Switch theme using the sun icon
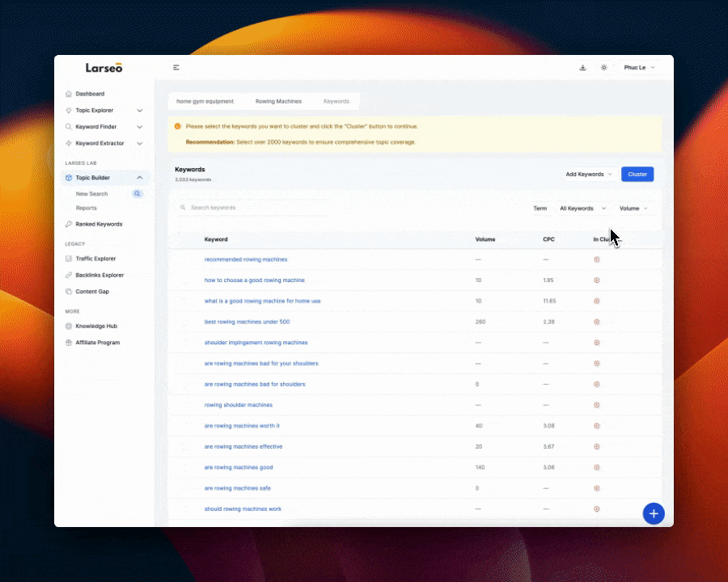 pyautogui.click(x=604, y=67)
